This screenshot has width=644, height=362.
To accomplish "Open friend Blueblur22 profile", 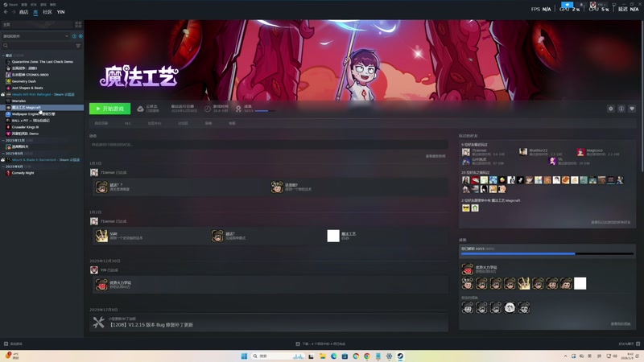I will click(x=538, y=150).
